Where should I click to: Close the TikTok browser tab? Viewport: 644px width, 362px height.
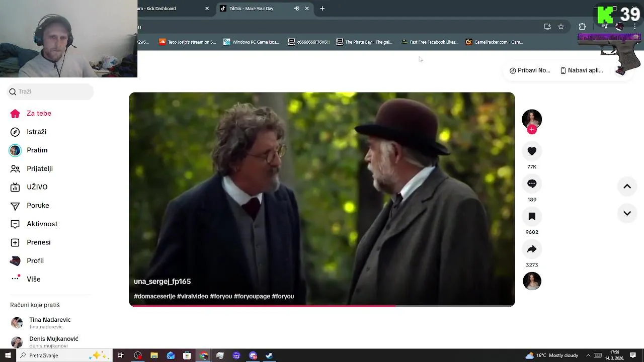307,9
